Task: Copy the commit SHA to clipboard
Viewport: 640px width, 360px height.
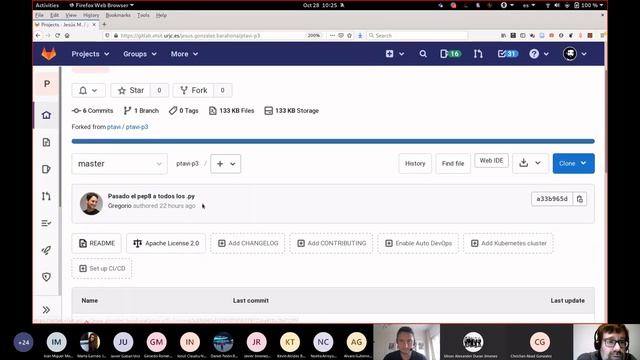Action: coord(580,199)
